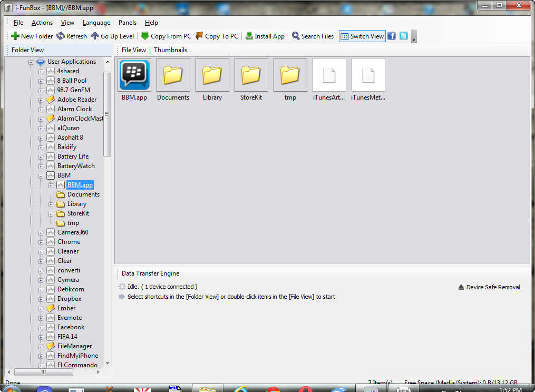This screenshot has width=535, height=392.
Task: Click the Twitter icon in toolbar
Action: click(x=404, y=36)
